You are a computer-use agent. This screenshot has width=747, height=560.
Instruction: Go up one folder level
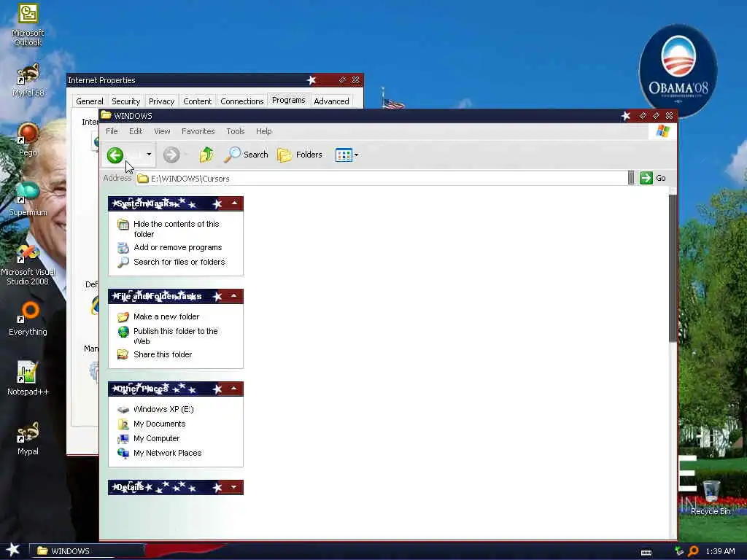point(206,155)
